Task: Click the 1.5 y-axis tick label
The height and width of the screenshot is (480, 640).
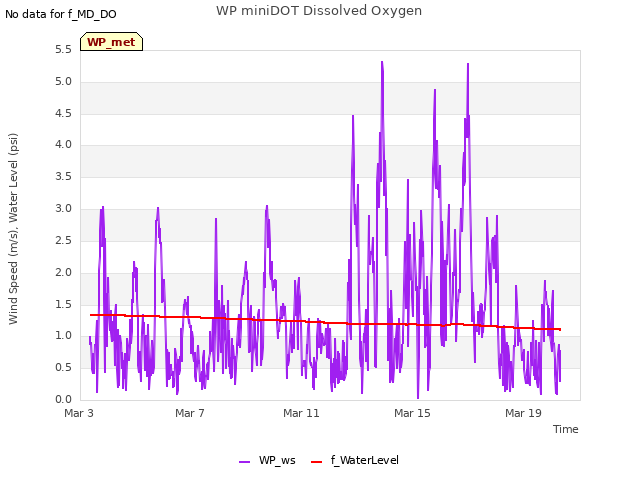Action: pyautogui.click(x=63, y=304)
